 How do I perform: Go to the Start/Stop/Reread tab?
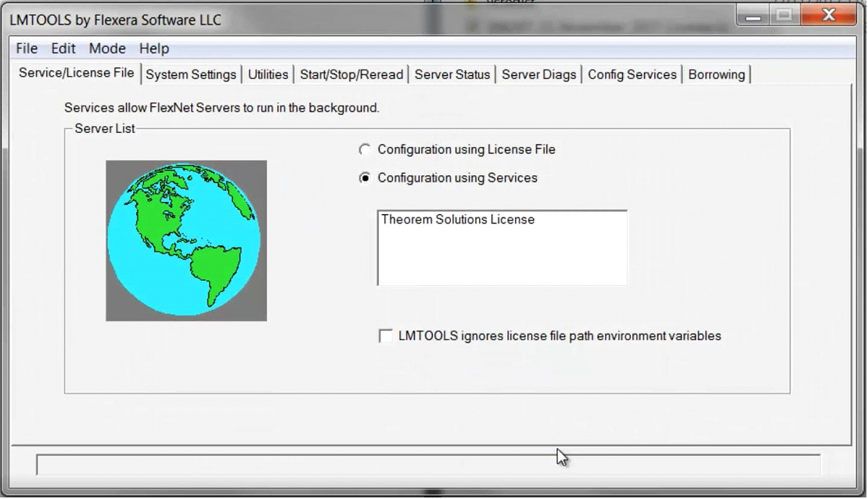(351, 75)
